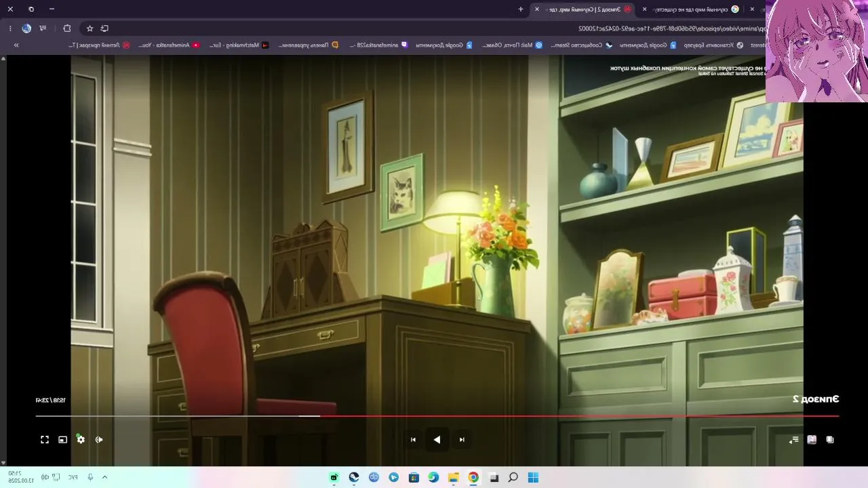This screenshot has height=488, width=868.
Task: Click the 'Эпизод 2' title in the player
Action: point(816,399)
